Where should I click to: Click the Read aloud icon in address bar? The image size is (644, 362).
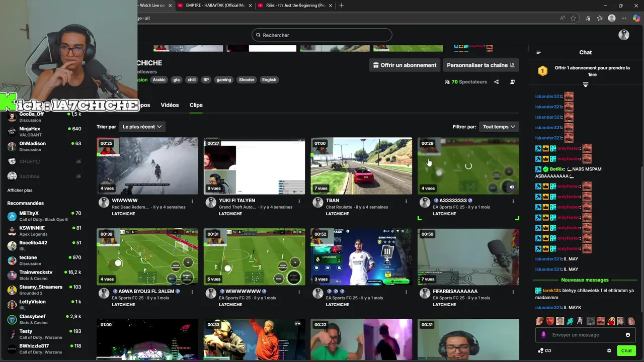(562, 18)
